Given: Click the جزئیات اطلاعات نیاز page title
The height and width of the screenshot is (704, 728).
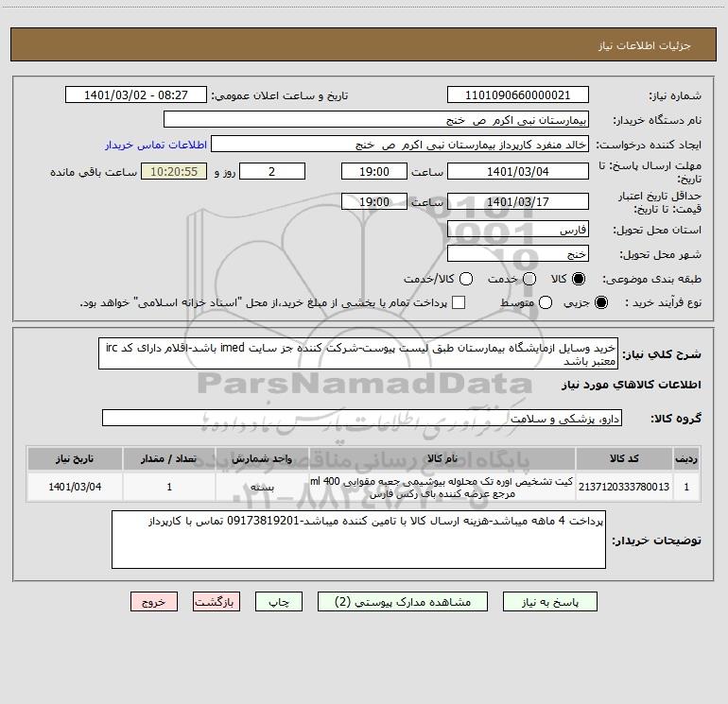Looking at the screenshot, I should click(644, 45).
